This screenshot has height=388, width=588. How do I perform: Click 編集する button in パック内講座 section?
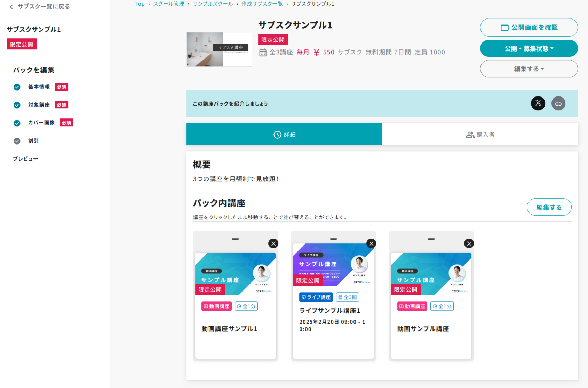549,207
